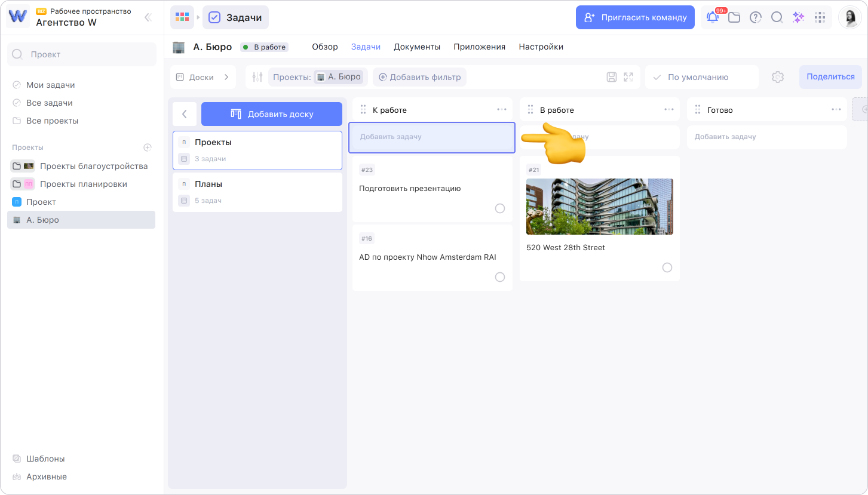Switch to the Настройки tab

(x=541, y=47)
